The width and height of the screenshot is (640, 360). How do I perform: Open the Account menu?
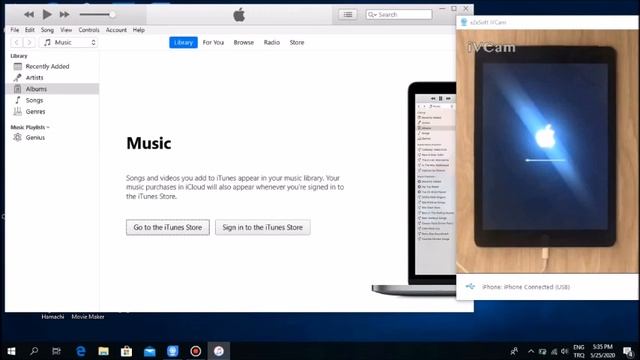(116, 30)
